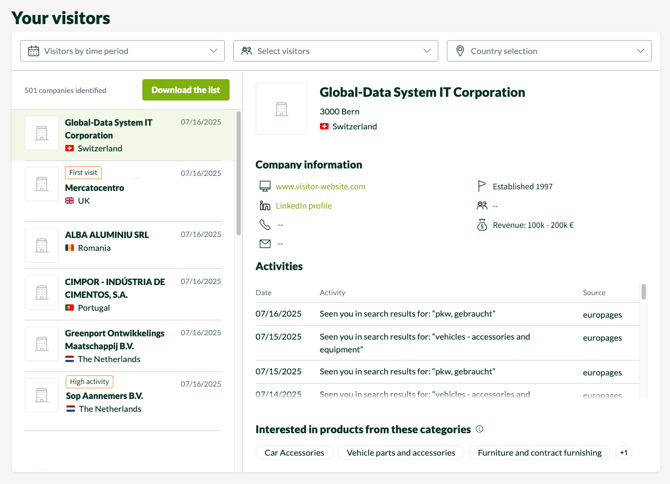
Task: Click the Romania flag under ALBA ALUMINIU
Action: tap(70, 247)
